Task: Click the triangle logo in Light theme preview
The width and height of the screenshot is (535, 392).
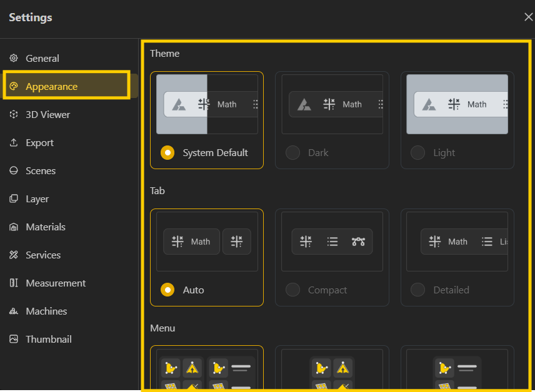Action: point(429,104)
